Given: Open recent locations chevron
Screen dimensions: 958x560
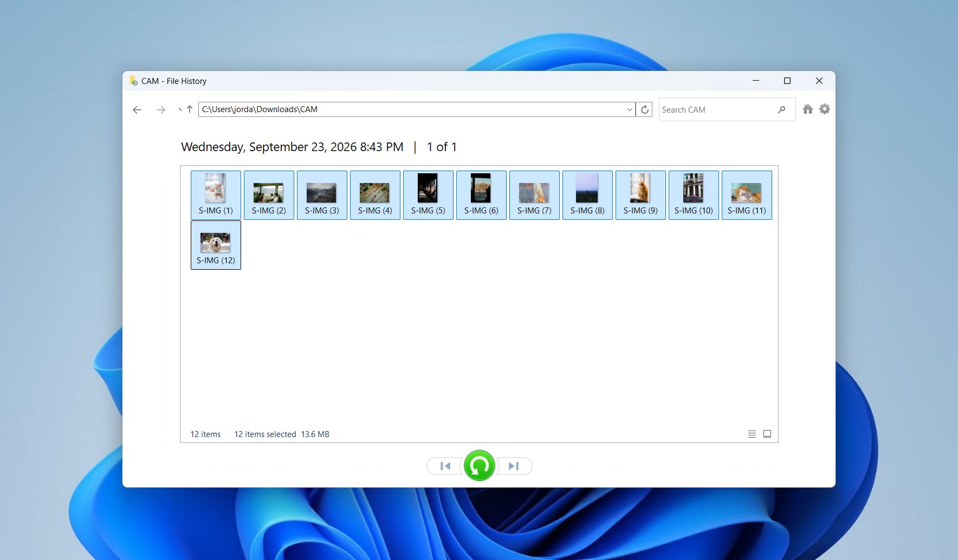Looking at the screenshot, I should [179, 109].
